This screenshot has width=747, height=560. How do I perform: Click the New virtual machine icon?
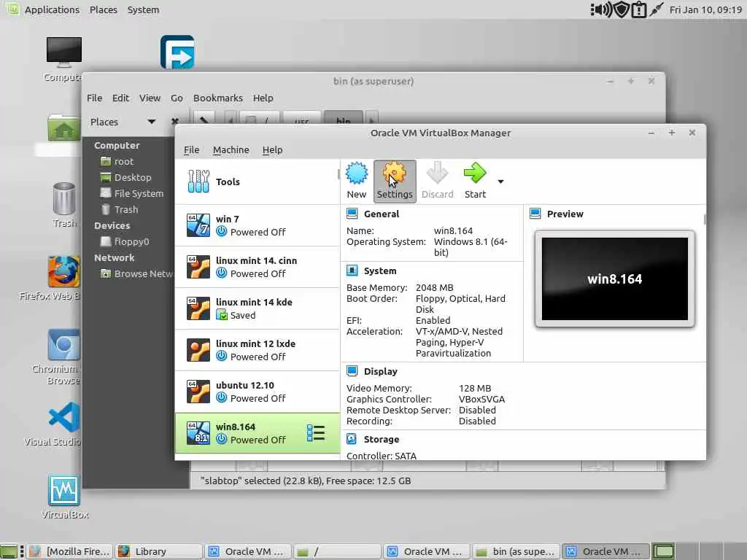tap(356, 174)
